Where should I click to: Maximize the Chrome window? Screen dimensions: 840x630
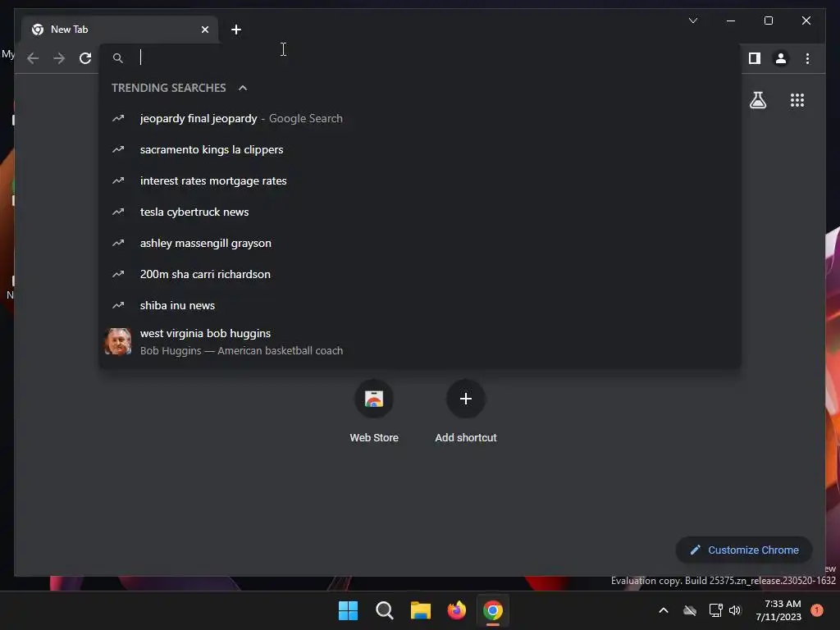(x=768, y=21)
